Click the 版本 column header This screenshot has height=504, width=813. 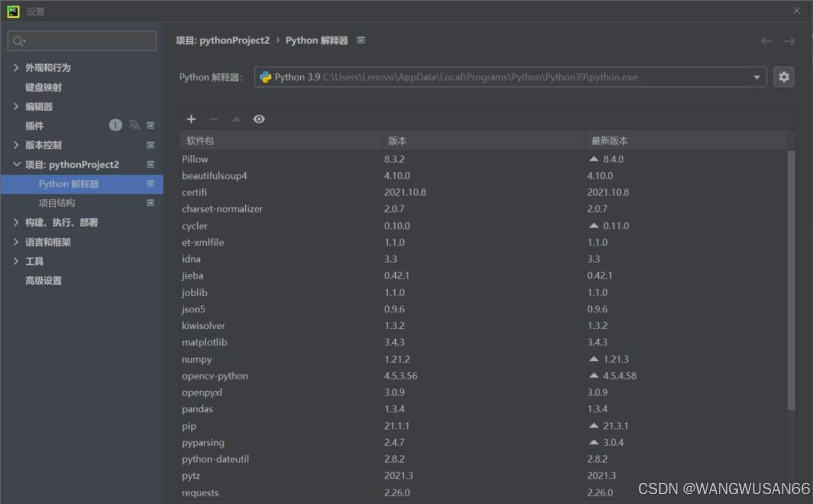tap(484, 140)
